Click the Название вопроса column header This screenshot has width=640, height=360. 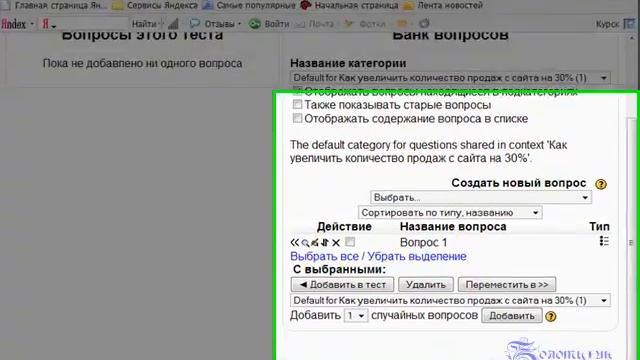453,227
